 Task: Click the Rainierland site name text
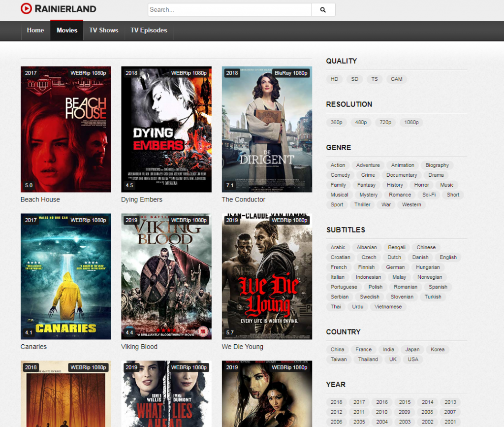click(x=65, y=9)
